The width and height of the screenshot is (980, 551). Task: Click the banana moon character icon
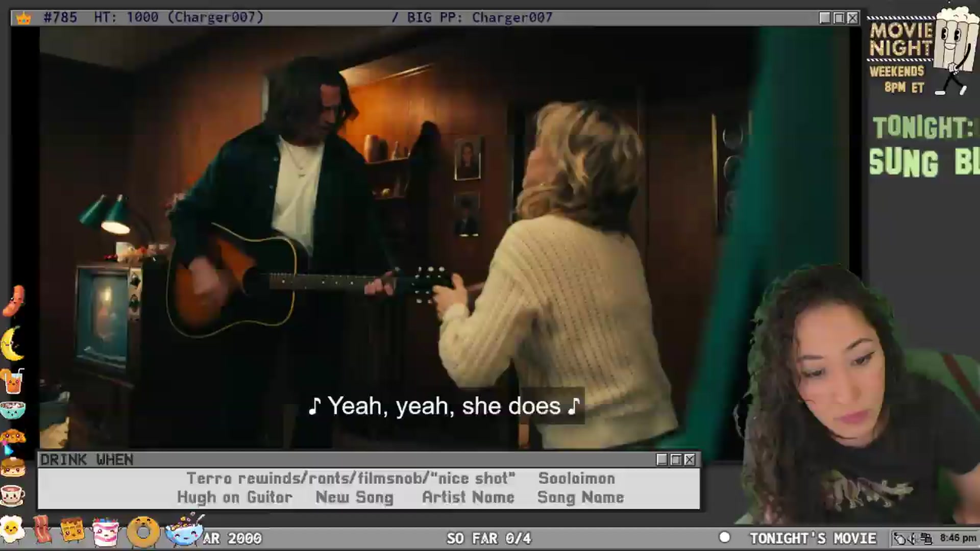tap(12, 344)
